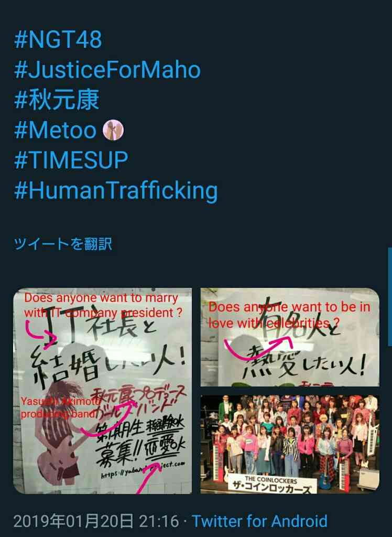
Task: Click the red 'in love with celebrities' caption
Action: [289, 315]
